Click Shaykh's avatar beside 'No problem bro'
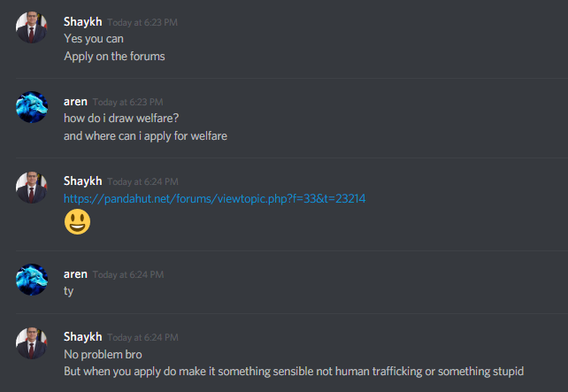The width and height of the screenshot is (568, 392). 32,343
